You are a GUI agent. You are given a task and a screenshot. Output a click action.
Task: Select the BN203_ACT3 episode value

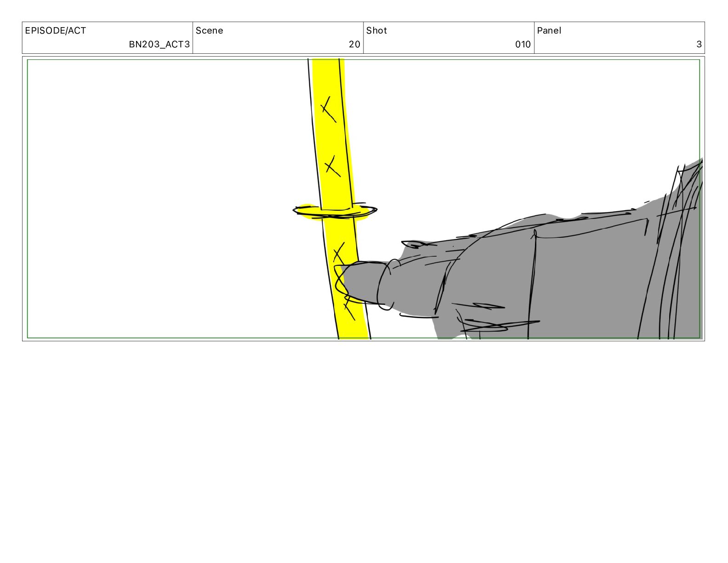[159, 45]
